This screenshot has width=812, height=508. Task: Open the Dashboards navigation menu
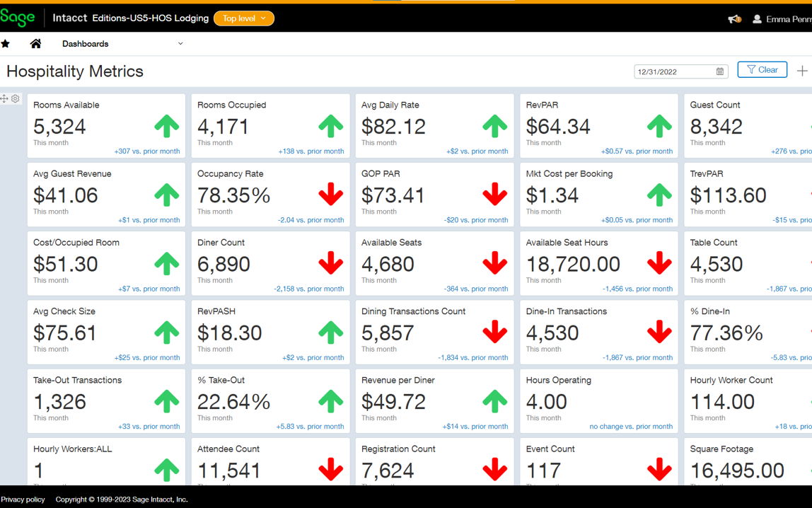point(86,43)
